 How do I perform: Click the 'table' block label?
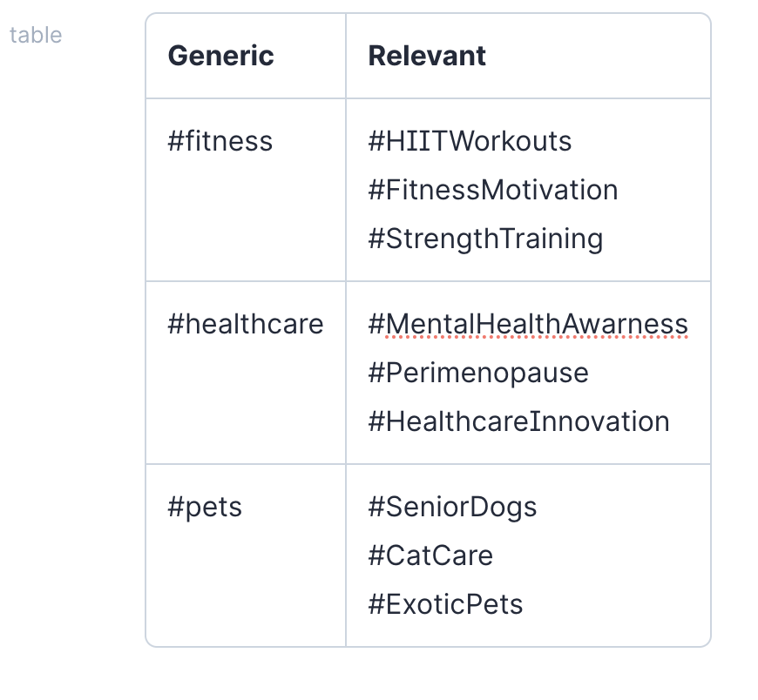36,36
